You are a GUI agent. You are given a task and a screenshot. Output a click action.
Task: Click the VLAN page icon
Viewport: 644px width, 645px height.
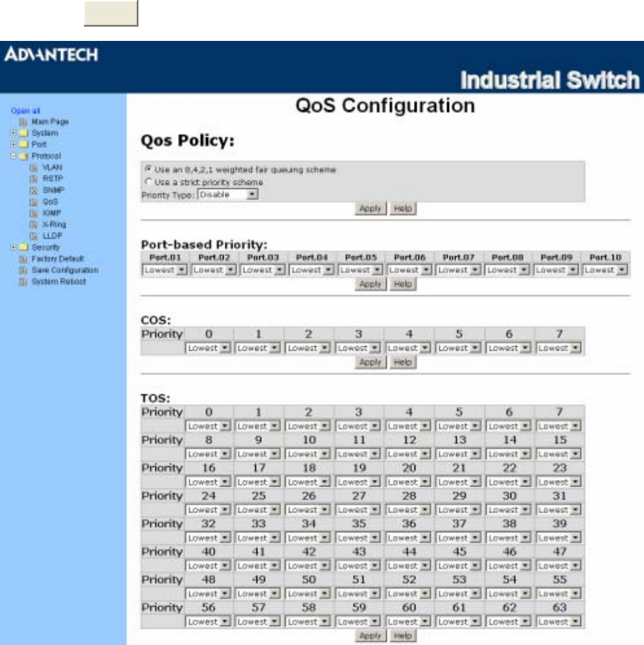[x=34, y=167]
